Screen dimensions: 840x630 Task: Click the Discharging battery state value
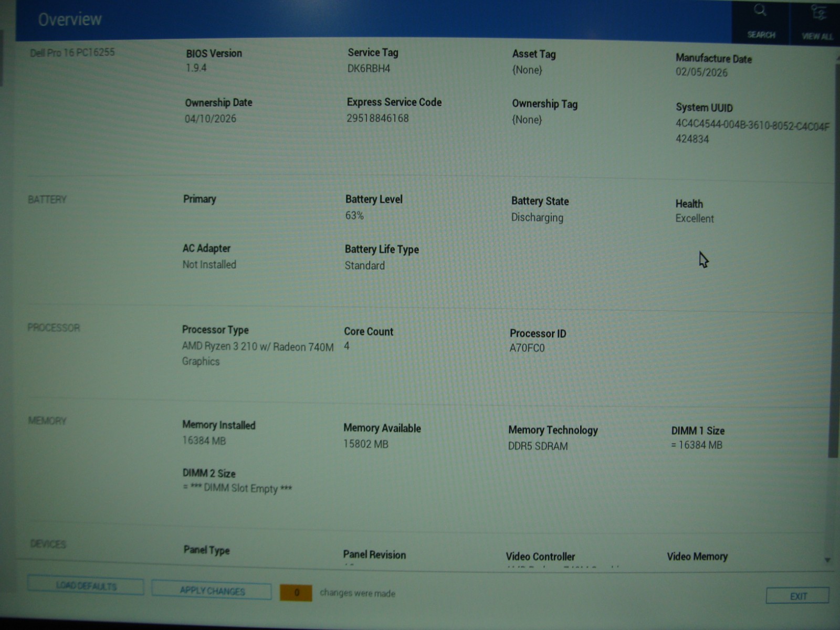click(x=537, y=217)
